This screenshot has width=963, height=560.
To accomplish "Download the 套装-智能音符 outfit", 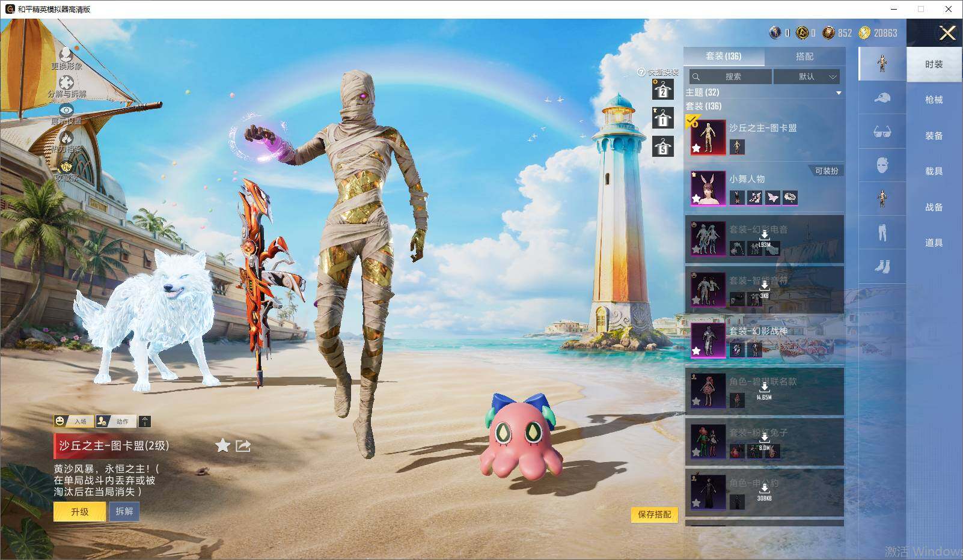I will [x=764, y=288].
